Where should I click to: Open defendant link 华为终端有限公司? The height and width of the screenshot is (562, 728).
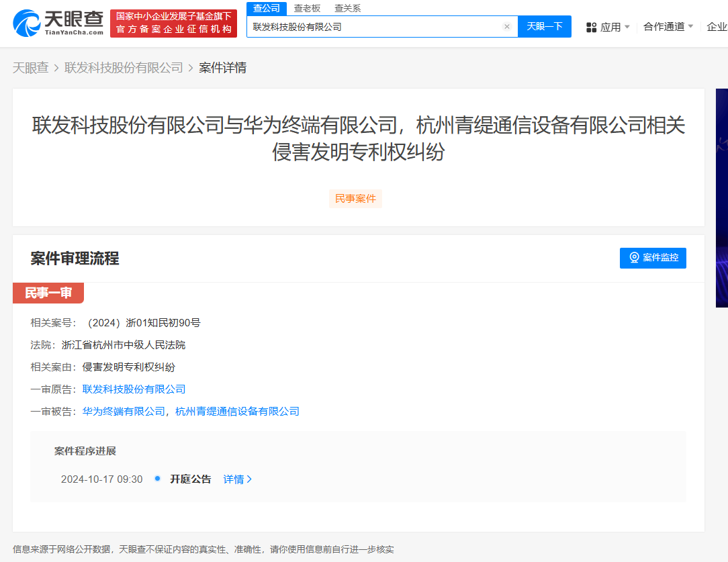tap(123, 411)
